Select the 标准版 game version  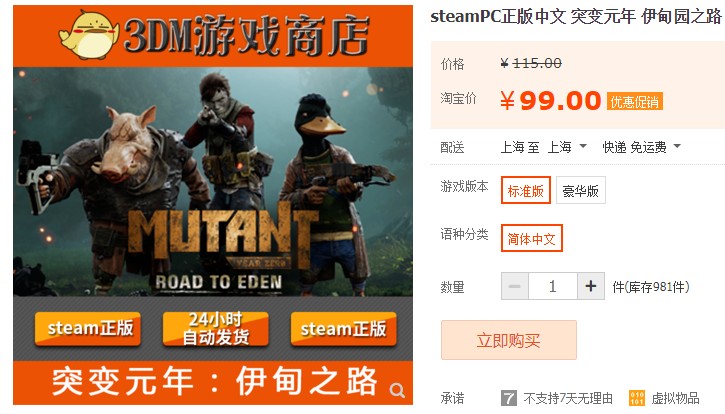(x=526, y=190)
